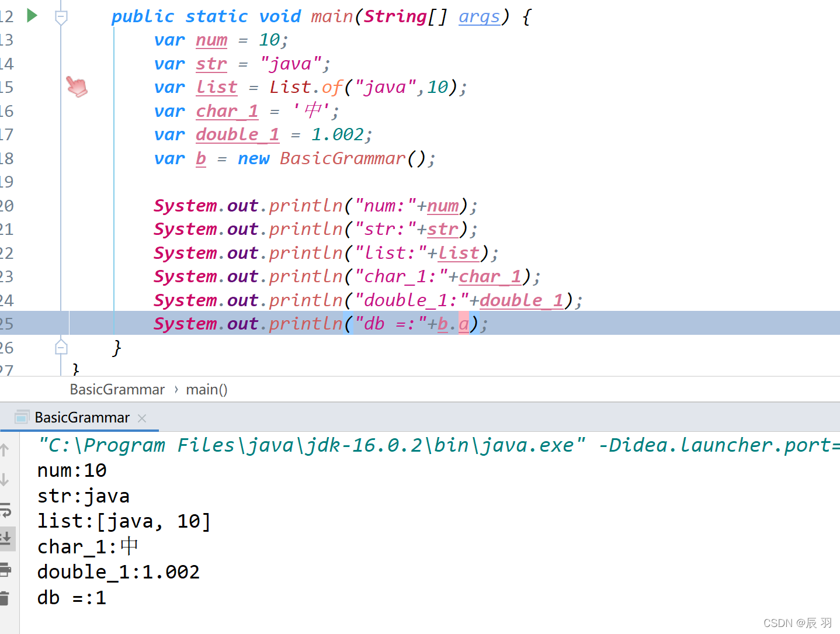Screen dimensions: 840x634
Task: Clear console with the trash icon
Action: pos(5,598)
